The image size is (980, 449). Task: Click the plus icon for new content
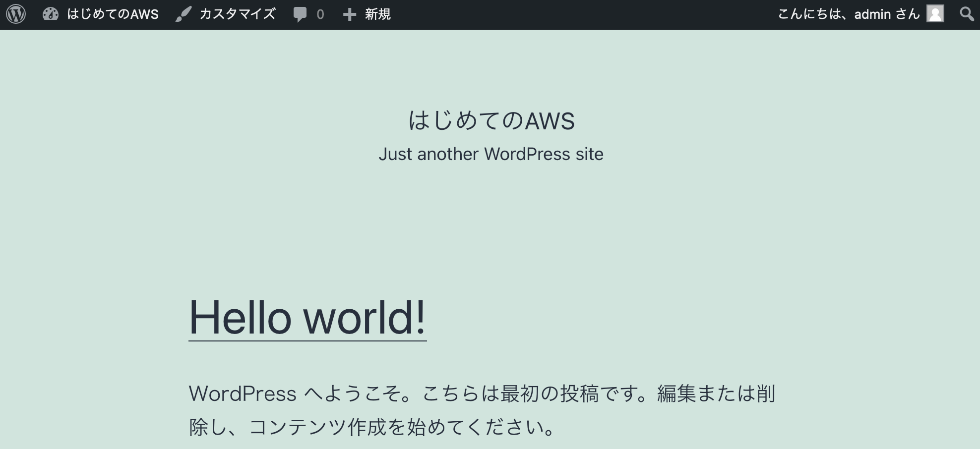point(350,14)
